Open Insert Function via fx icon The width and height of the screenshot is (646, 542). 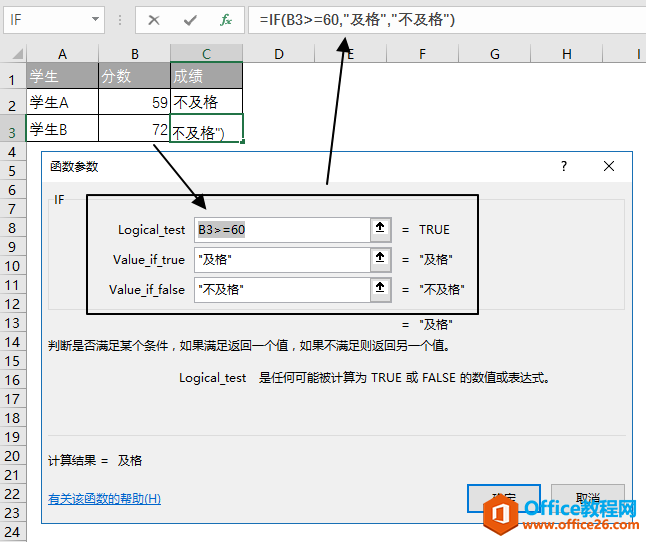point(226,20)
